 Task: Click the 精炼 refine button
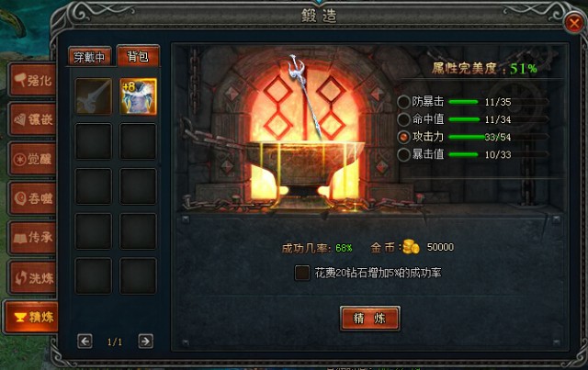[x=369, y=319]
